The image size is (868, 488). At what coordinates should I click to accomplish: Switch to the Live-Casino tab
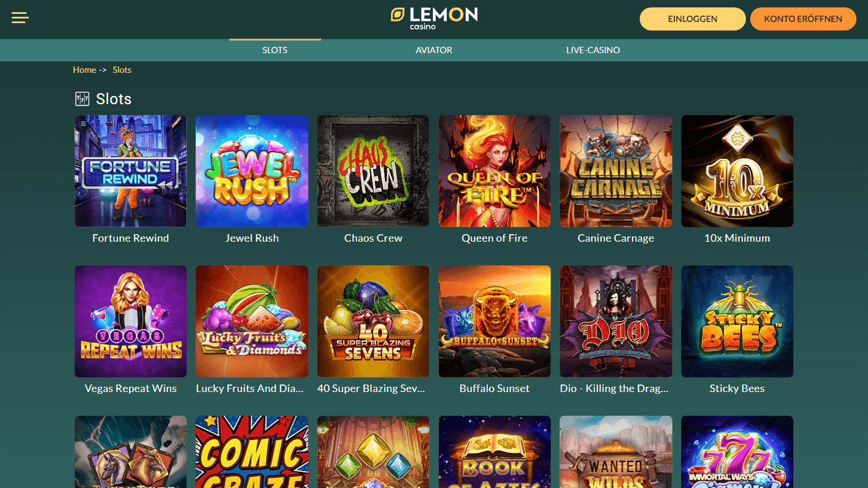pos(593,50)
